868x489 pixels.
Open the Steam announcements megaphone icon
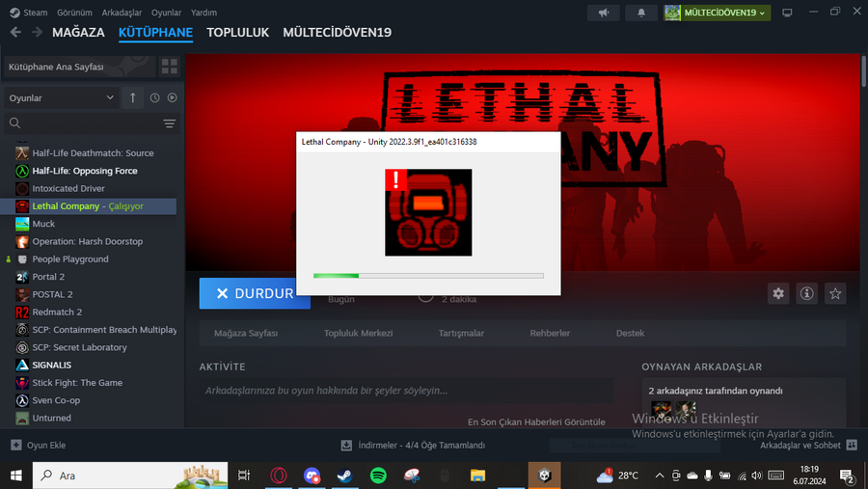(604, 13)
